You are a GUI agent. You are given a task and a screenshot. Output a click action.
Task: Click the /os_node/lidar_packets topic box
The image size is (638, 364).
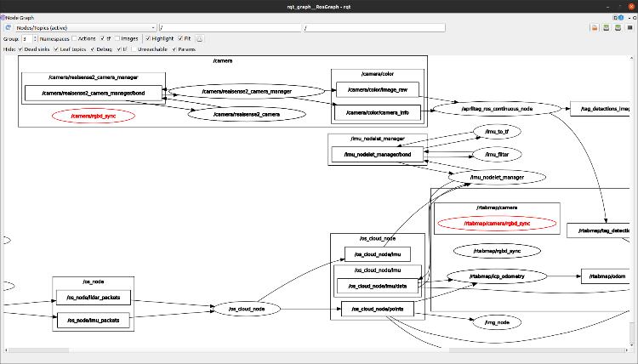[x=93, y=298]
